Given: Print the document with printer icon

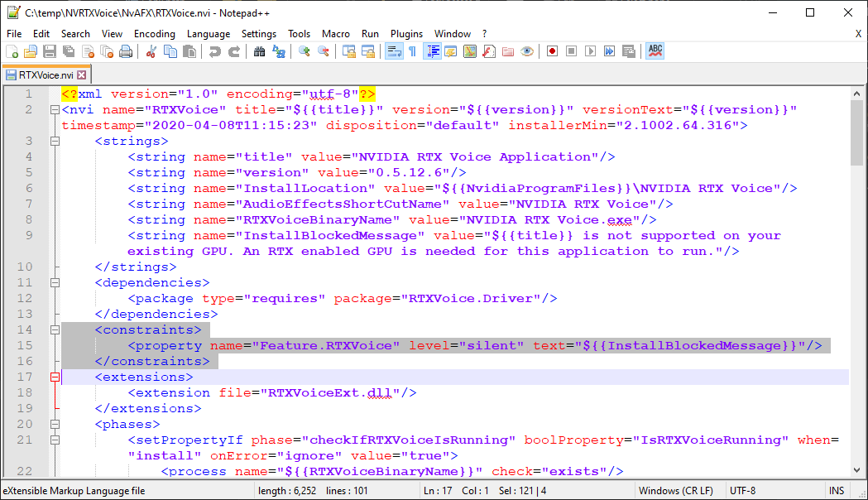Looking at the screenshot, I should coord(126,51).
